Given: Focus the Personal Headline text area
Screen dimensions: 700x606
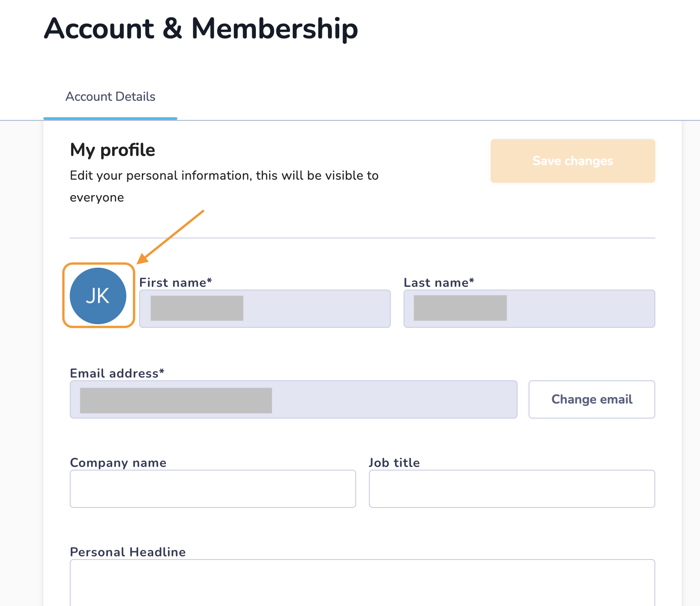Looking at the screenshot, I should (363, 583).
